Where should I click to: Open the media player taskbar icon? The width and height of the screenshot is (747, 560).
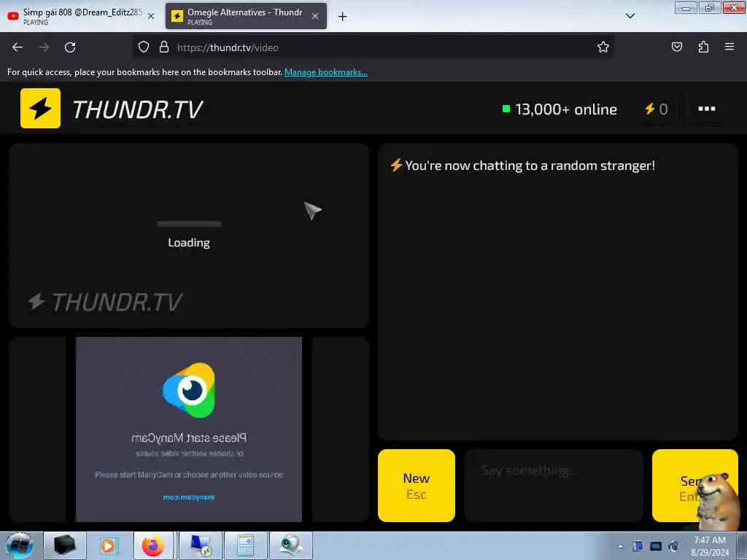[x=109, y=545]
